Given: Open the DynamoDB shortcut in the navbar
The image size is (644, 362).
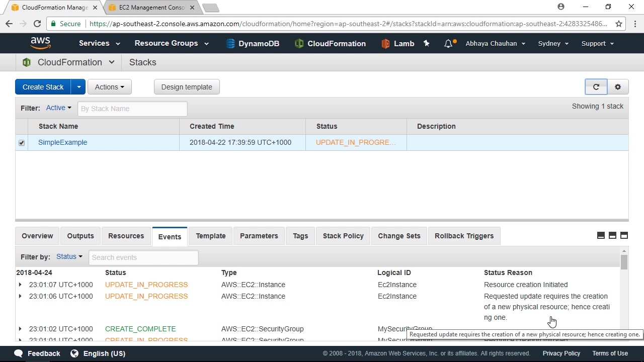Looking at the screenshot, I should (253, 44).
